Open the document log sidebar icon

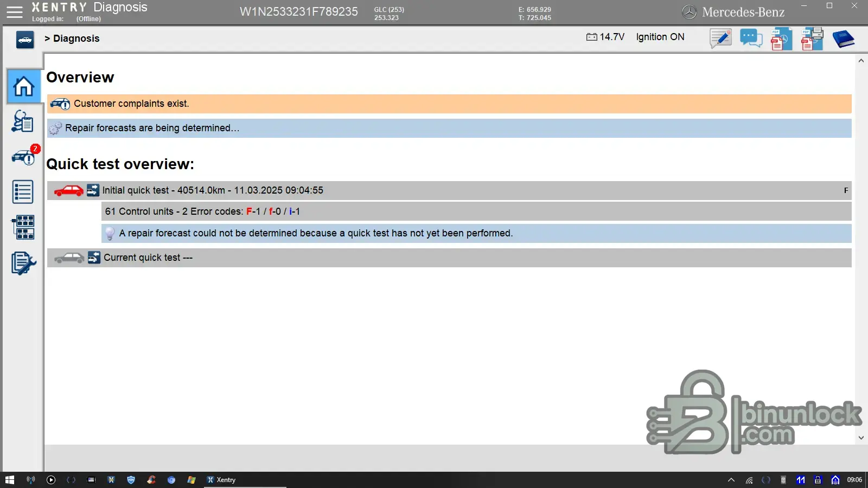point(23,264)
